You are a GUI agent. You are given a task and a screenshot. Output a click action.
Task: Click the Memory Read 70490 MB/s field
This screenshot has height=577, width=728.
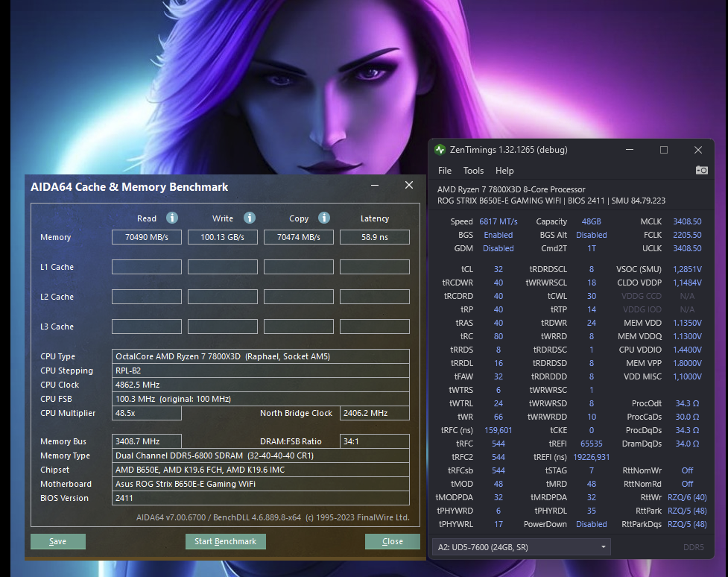pos(147,237)
